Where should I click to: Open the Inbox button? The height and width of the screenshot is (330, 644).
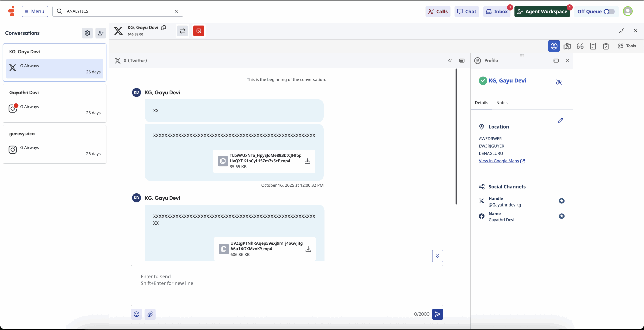497,12
